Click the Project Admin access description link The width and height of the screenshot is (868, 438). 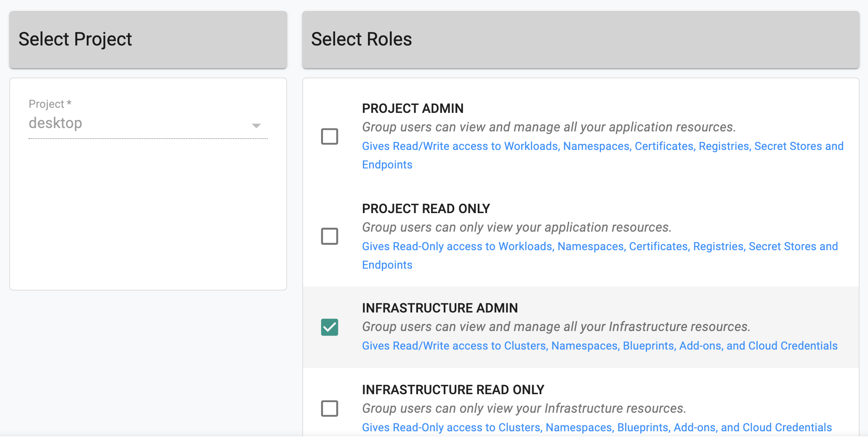pyautogui.click(x=603, y=155)
